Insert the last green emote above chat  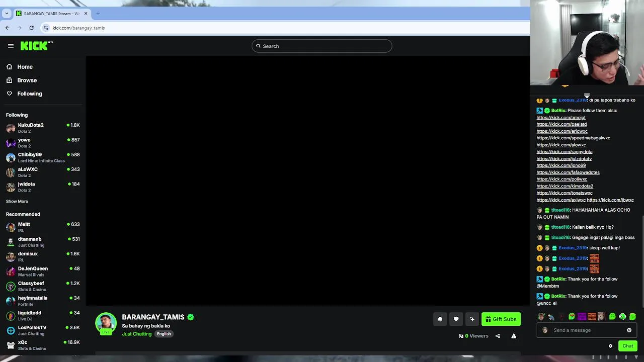[x=632, y=317]
